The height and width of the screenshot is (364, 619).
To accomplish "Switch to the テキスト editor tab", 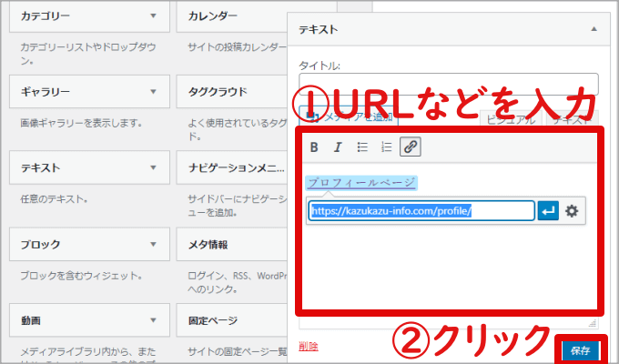I will click(x=572, y=119).
